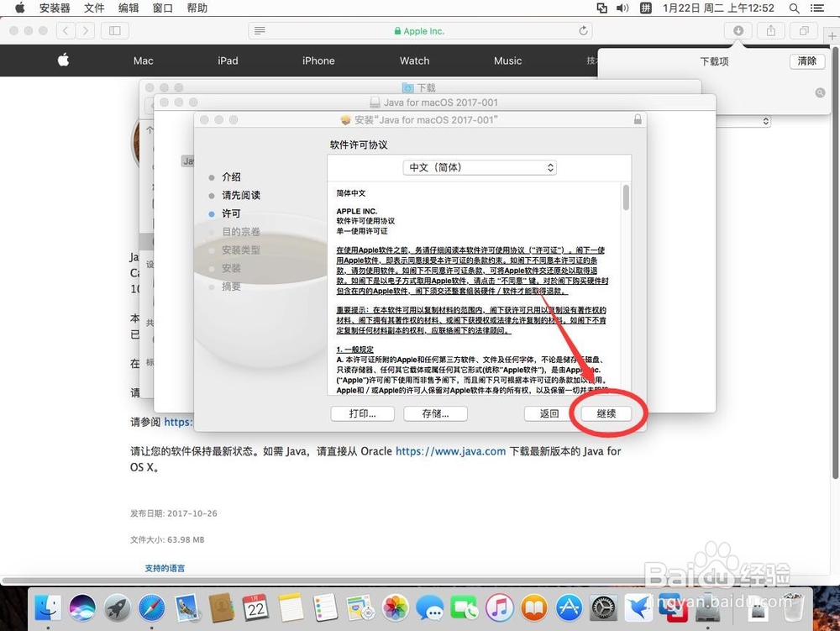This screenshot has width=840, height=631.
Task: Open the Safari sidebar icon
Action: 115,30
